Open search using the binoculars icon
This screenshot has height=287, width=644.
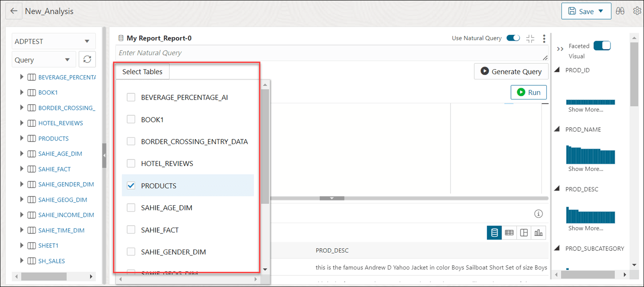coord(620,11)
